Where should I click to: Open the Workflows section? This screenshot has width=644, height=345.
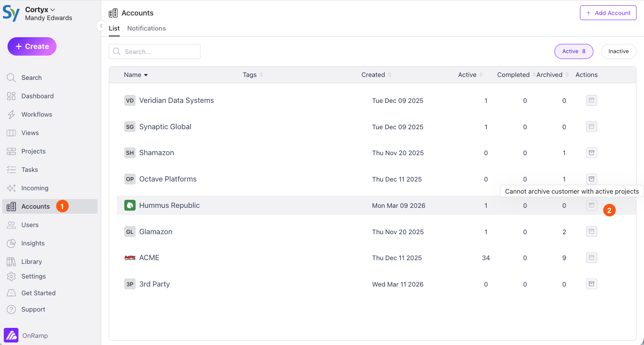pyautogui.click(x=38, y=114)
